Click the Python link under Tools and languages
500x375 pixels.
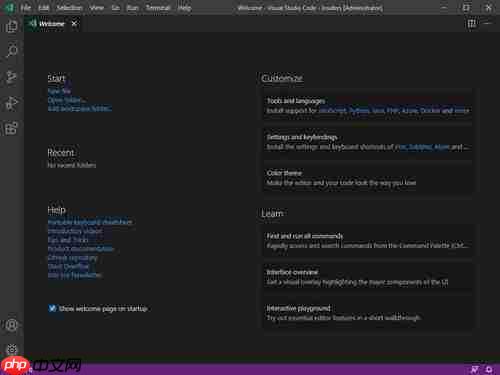(x=360, y=111)
